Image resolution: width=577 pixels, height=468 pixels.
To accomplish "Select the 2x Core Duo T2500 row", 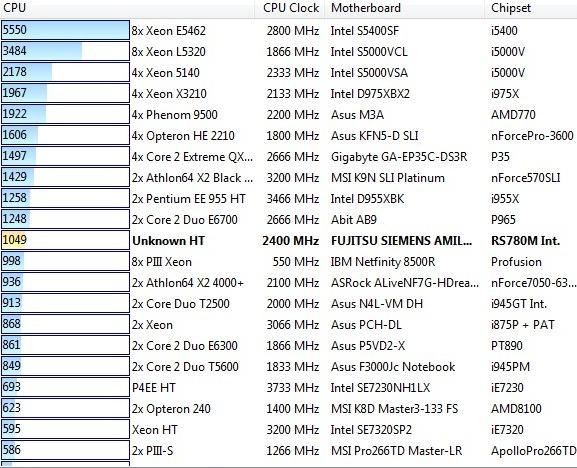I will pyautogui.click(x=288, y=303).
